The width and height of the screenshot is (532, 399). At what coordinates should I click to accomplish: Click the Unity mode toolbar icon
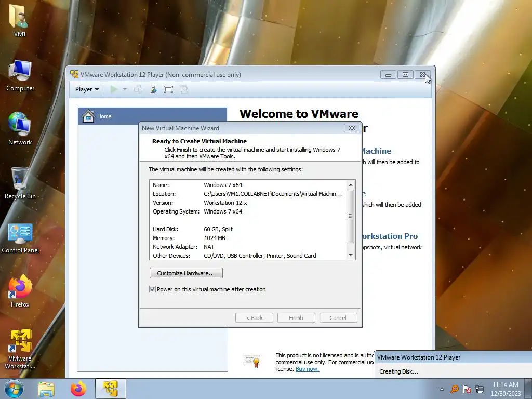pos(183,89)
